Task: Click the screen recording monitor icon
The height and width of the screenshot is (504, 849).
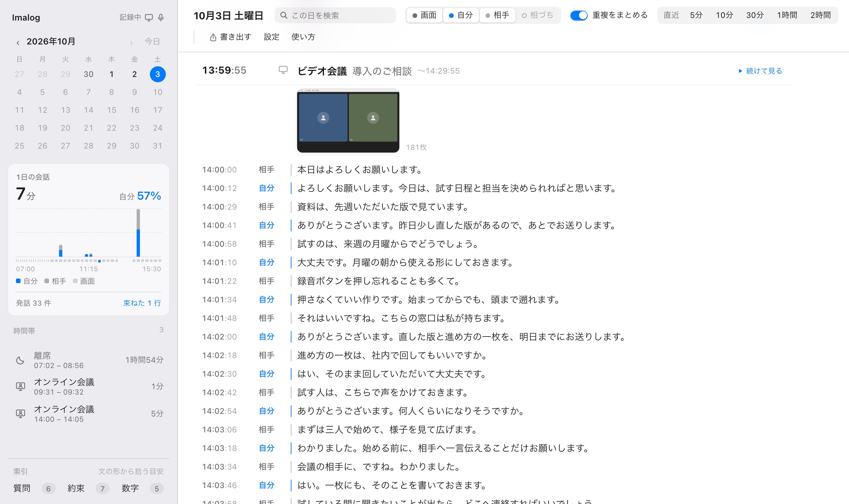Action: (149, 17)
